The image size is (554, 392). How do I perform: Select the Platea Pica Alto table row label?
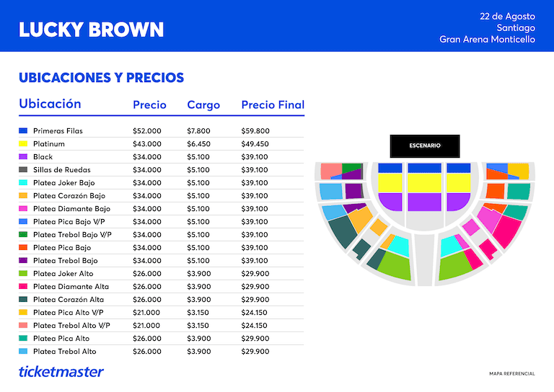(x=61, y=339)
